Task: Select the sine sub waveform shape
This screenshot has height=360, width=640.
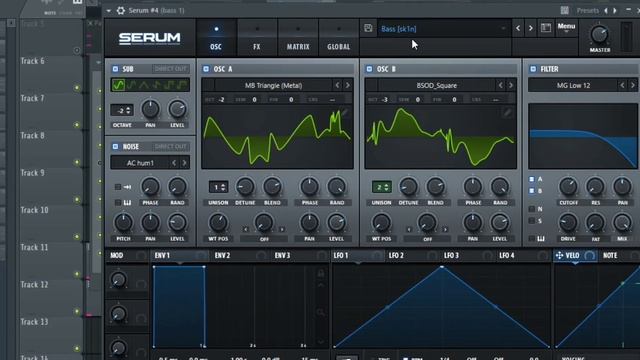Action: tap(118, 85)
